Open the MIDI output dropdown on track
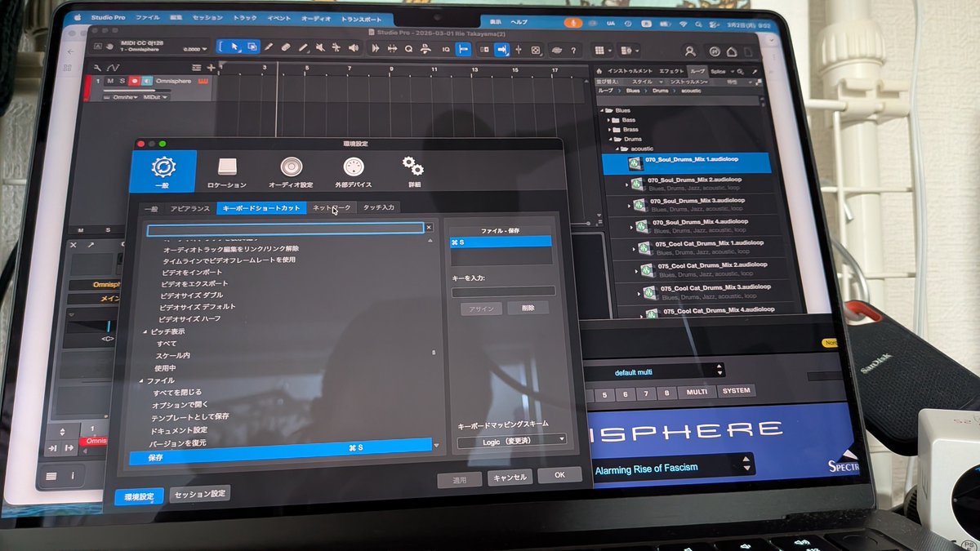 pyautogui.click(x=155, y=97)
